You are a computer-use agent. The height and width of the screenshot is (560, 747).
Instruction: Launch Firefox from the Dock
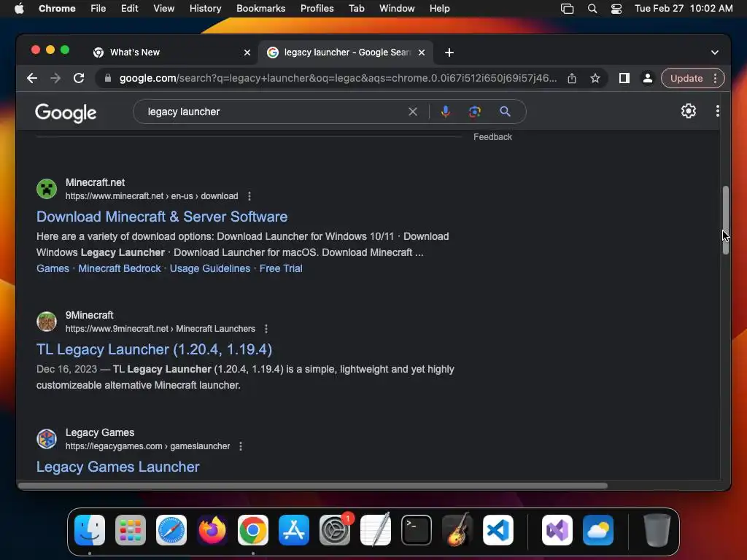click(212, 530)
